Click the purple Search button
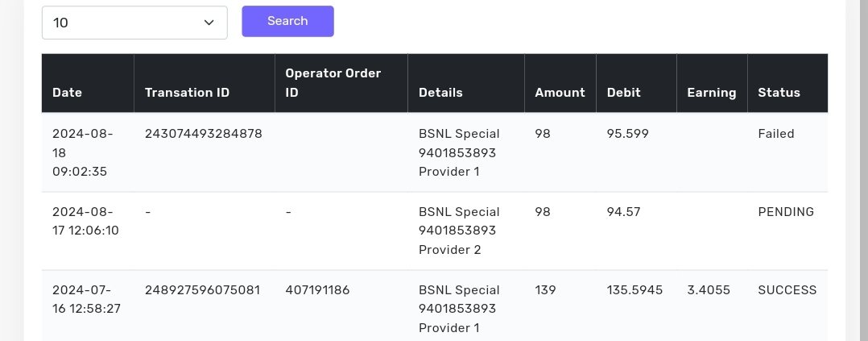Image resolution: width=868 pixels, height=341 pixels. tap(287, 21)
